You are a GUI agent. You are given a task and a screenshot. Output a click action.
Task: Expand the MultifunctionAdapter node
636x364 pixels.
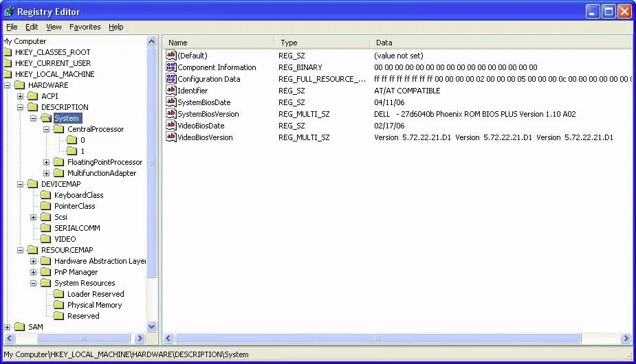[x=47, y=173]
